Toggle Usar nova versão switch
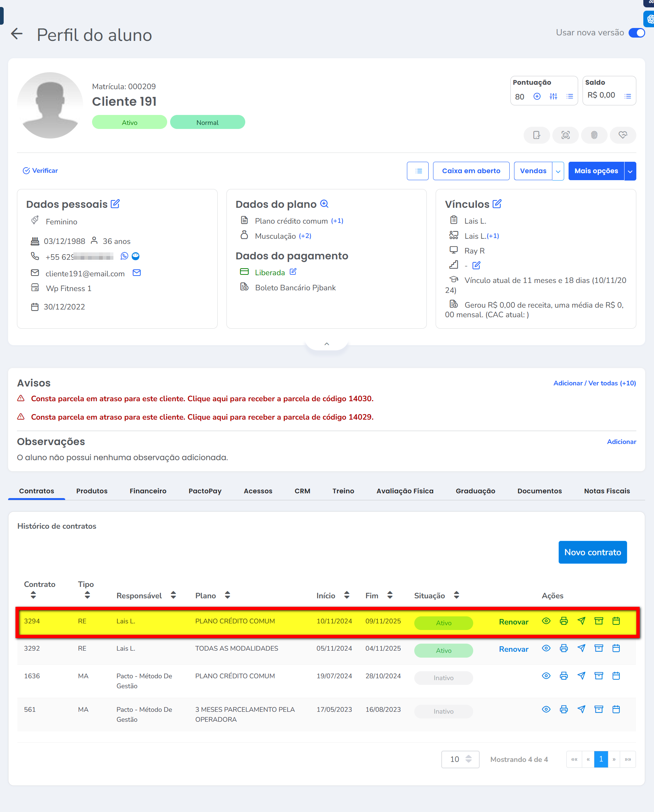This screenshot has width=654, height=812. coord(637,33)
